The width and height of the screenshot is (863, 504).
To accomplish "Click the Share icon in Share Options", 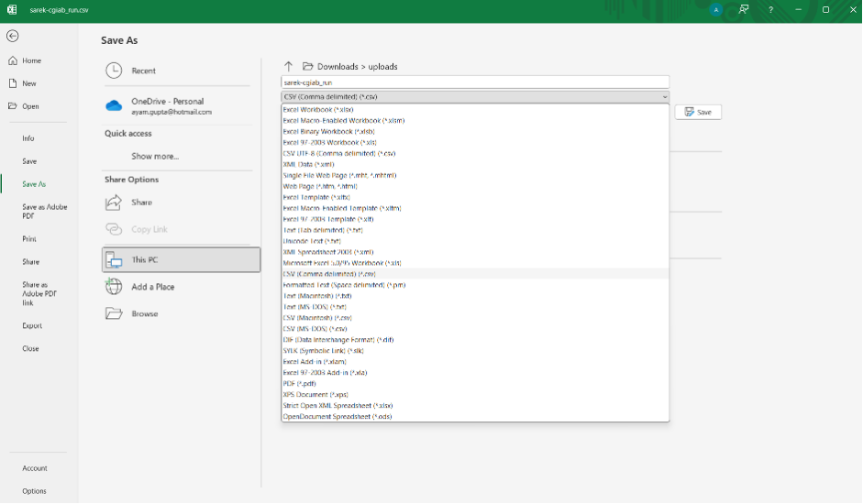I will 114,203.
